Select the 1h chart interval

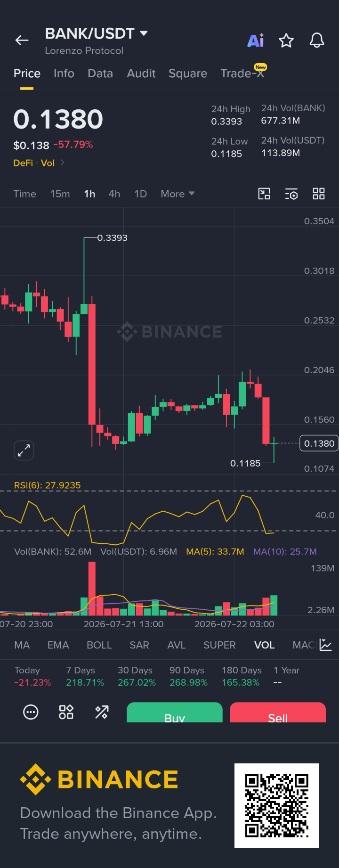point(89,194)
